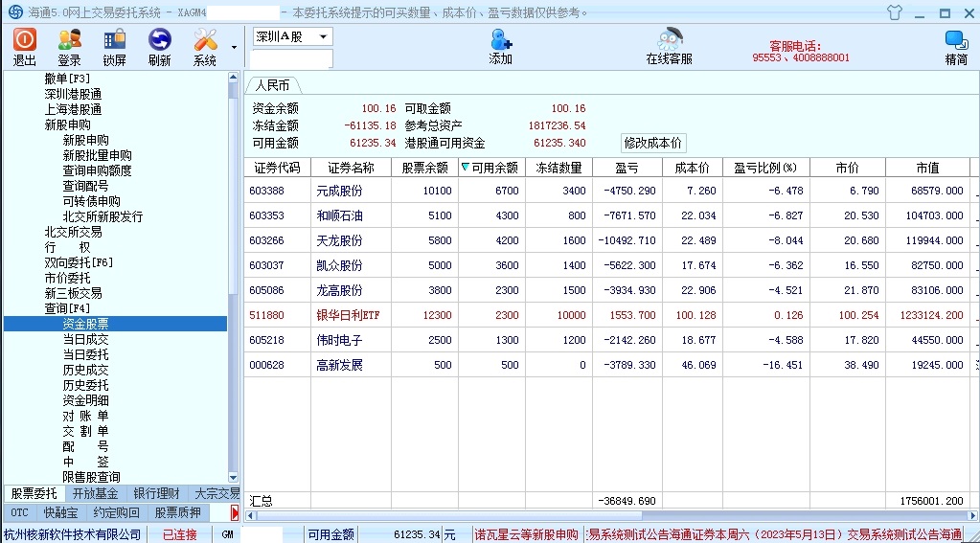Image resolution: width=980 pixels, height=543 pixels.
Task: Click the 添加 (add account) icon
Action: (x=500, y=46)
